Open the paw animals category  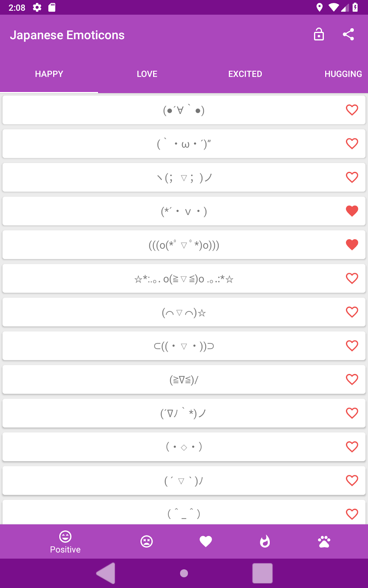[324, 541]
